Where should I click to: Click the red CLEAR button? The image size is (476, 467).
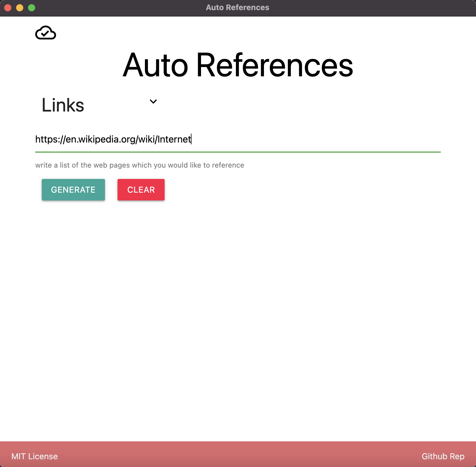point(141,190)
